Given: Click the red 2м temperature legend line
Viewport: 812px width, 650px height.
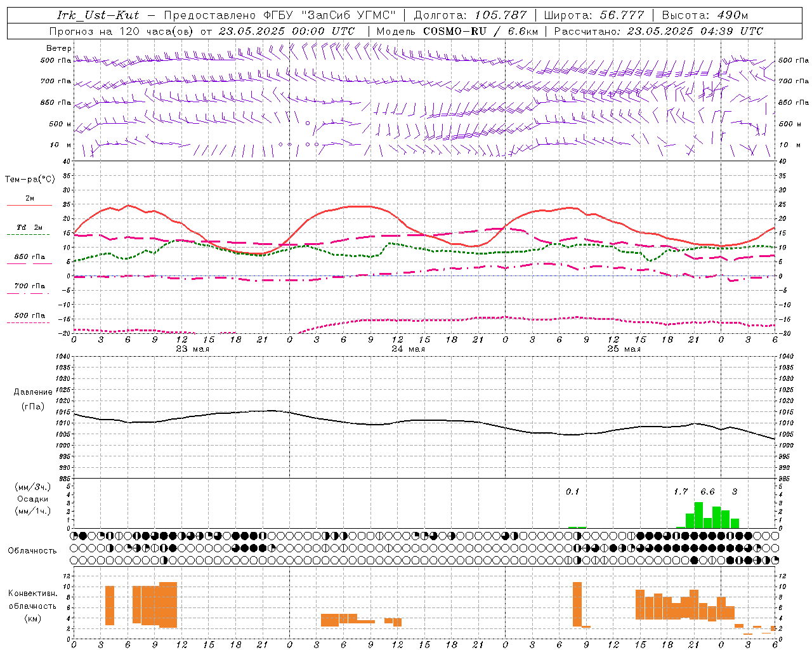Looking at the screenshot, I should coord(29,206).
